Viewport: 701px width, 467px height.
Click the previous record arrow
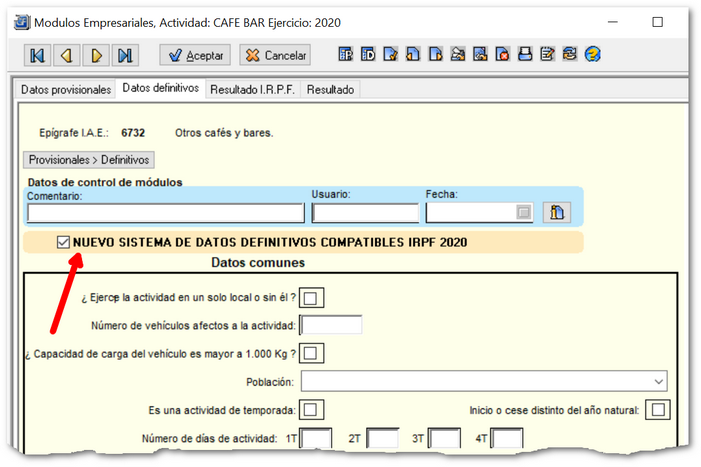point(67,55)
